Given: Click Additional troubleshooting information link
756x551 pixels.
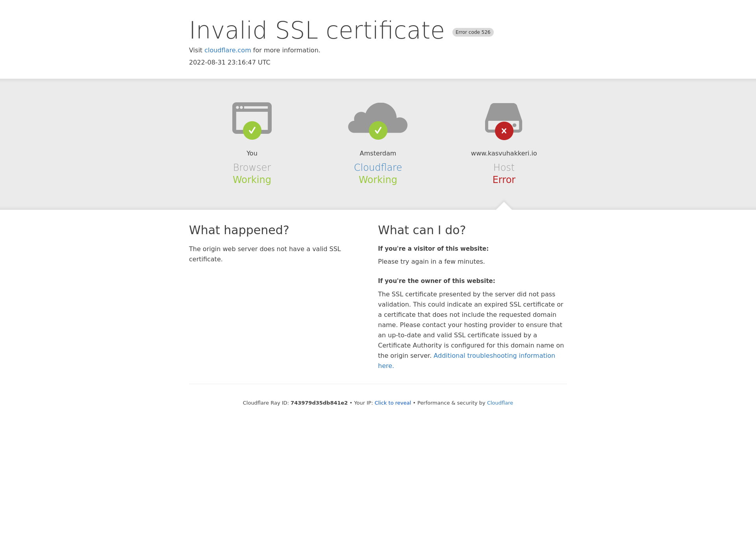Looking at the screenshot, I should (466, 360).
